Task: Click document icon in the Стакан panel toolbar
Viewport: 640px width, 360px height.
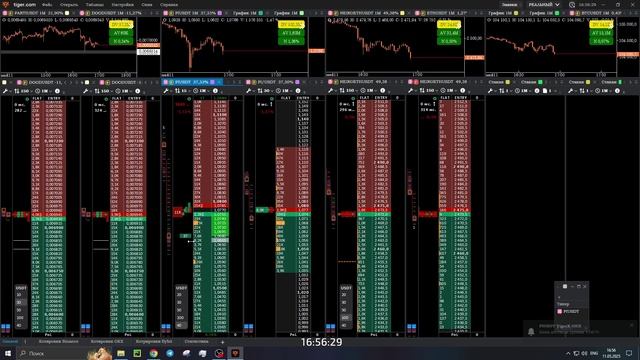Action: pos(544,91)
